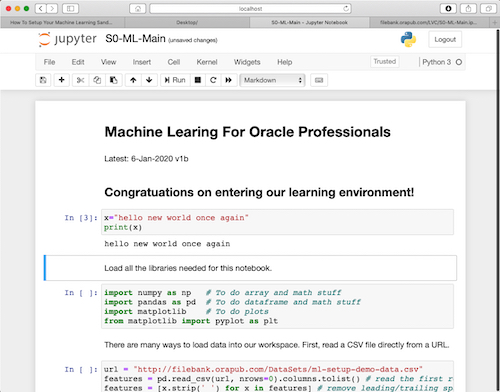Select the hello new world code cell
The height and width of the screenshot is (392, 500).
pyautogui.click(x=277, y=222)
